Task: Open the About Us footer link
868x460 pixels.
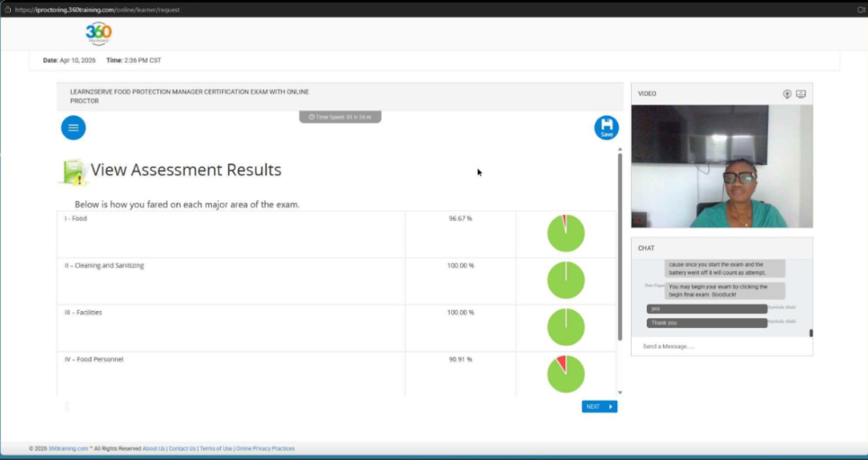Action: pos(154,449)
